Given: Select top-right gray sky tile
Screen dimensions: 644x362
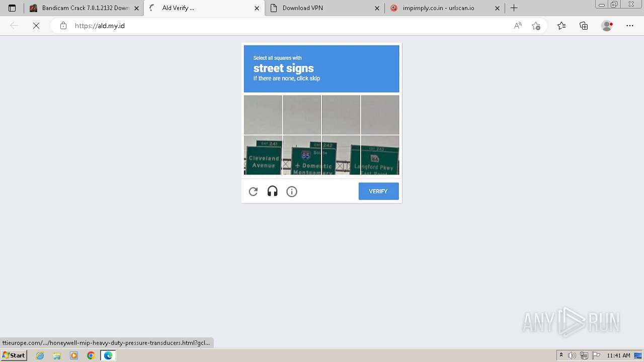Looking at the screenshot, I should 380,115.
